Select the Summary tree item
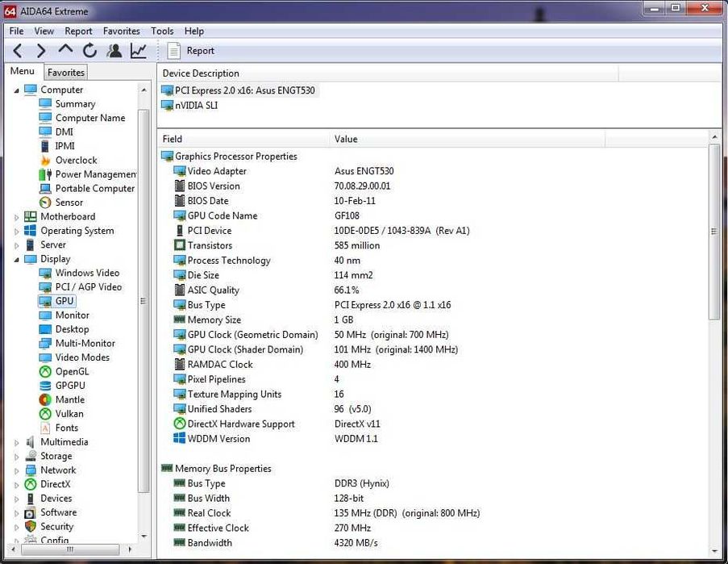 tap(75, 104)
